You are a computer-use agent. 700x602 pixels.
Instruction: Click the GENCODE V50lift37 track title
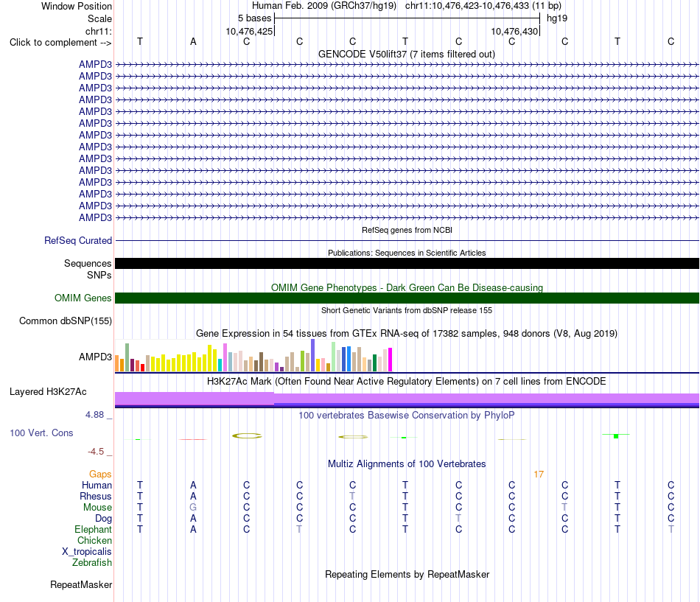click(407, 54)
